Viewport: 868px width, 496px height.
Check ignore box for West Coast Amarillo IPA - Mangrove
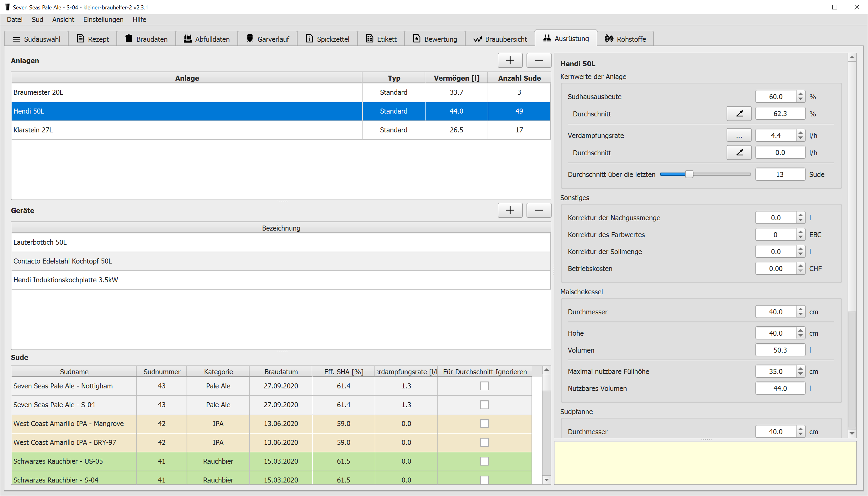484,424
